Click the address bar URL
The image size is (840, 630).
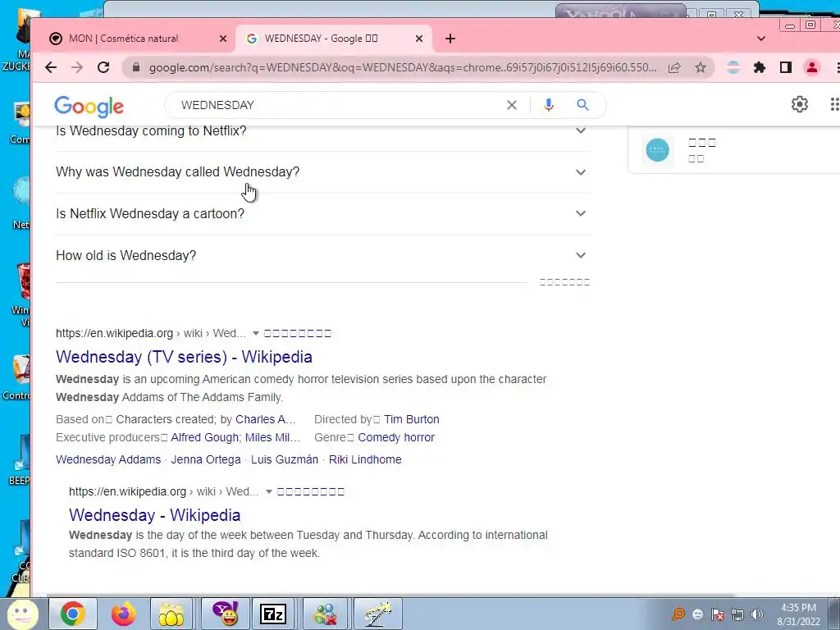coord(402,67)
